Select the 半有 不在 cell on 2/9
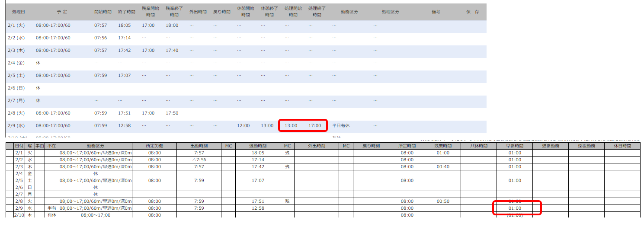The width and height of the screenshot is (644, 227). (x=51, y=208)
